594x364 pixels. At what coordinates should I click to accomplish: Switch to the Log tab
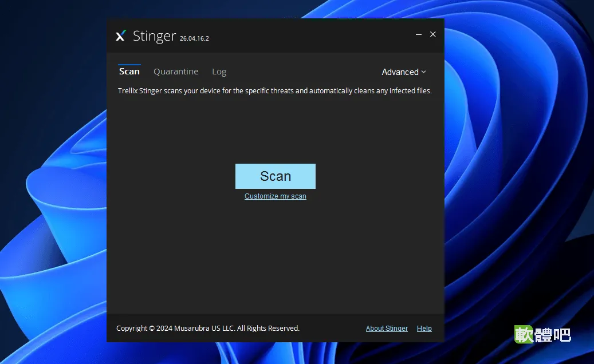point(219,72)
